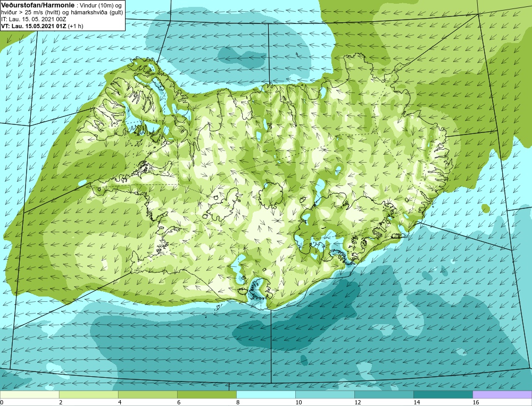Screen dimensions: 532x406
Task: Click the teal 12–14 legend swatch
Action: click(x=384, y=394)
